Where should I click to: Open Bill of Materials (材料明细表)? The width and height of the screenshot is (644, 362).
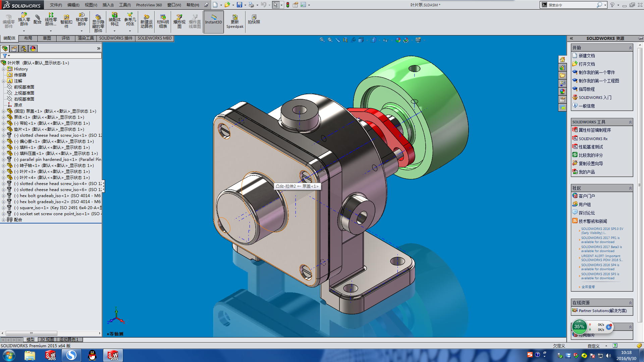click(163, 21)
